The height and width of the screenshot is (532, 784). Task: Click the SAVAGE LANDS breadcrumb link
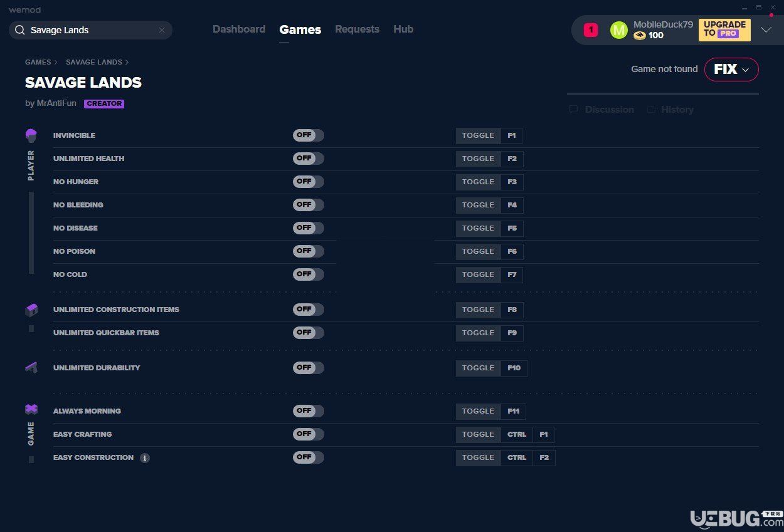tap(94, 63)
